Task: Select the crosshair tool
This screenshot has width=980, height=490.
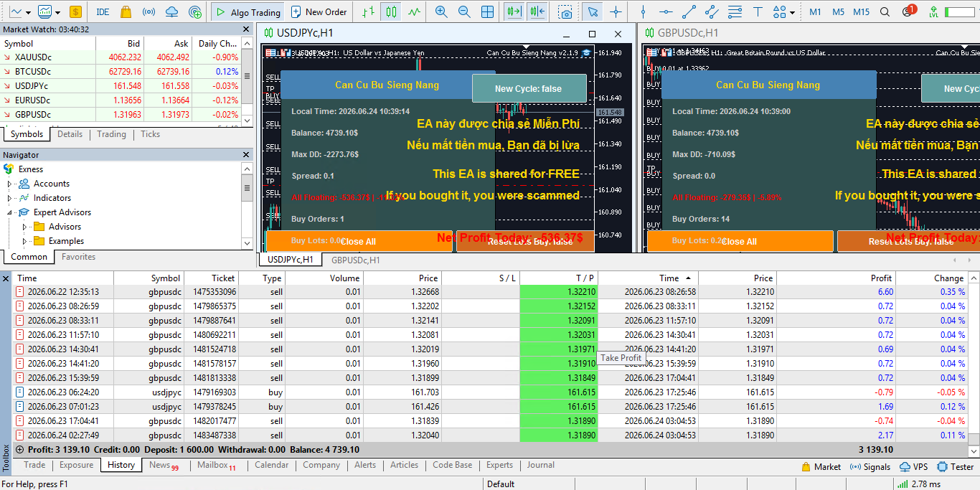Action: point(616,11)
